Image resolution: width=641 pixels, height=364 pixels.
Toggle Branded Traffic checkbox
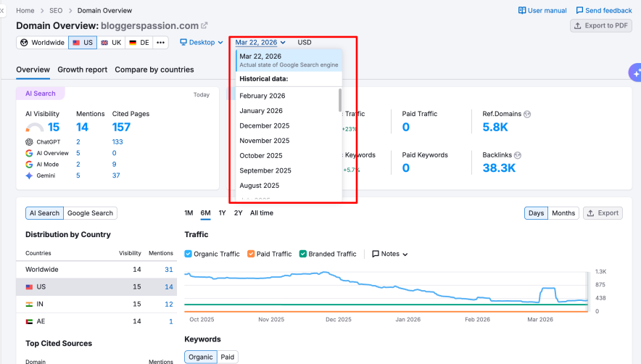(x=303, y=254)
